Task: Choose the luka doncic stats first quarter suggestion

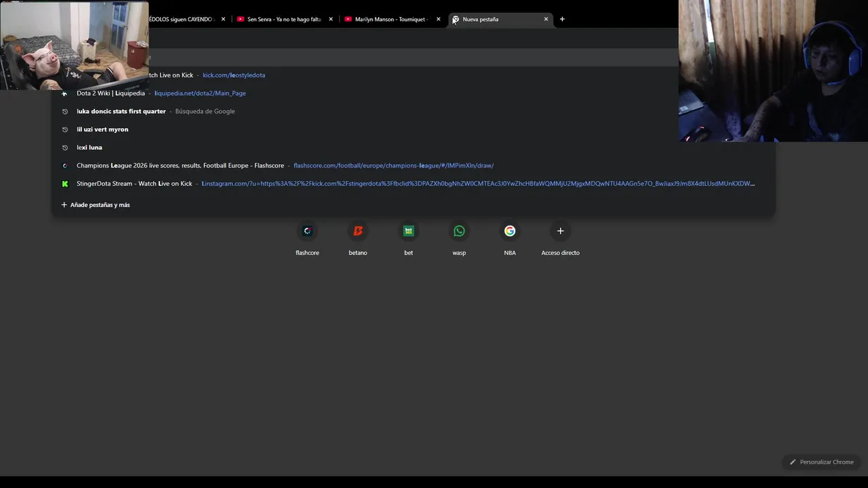Action: point(414,111)
